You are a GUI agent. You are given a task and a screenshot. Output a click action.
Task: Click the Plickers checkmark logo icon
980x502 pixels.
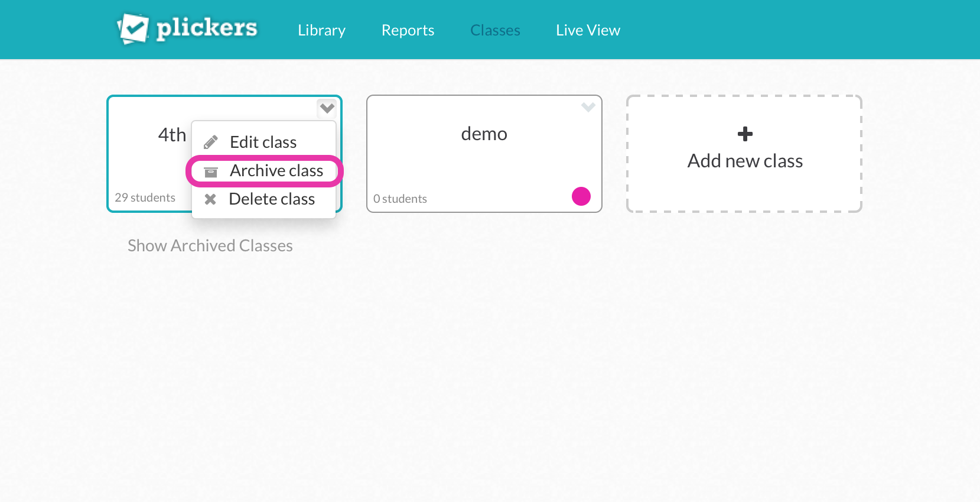132,28
